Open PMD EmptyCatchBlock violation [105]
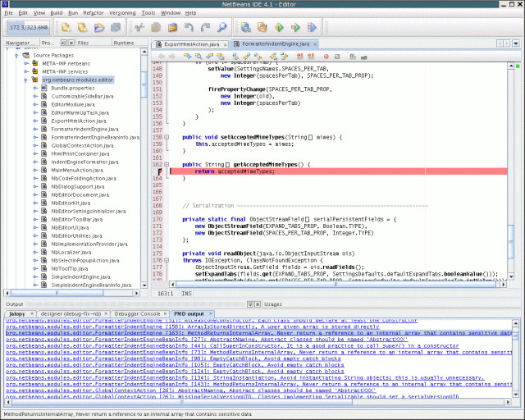This screenshot has width=525, height=420. coord(175,365)
